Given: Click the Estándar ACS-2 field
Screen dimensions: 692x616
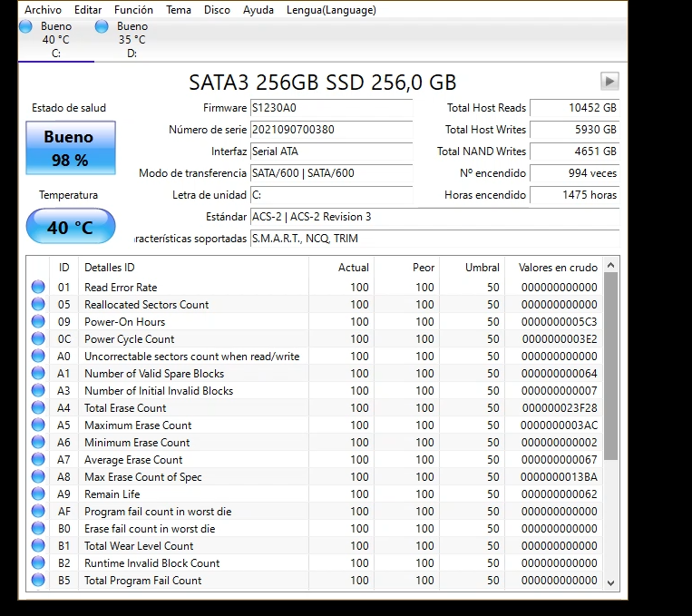Looking at the screenshot, I should [434, 217].
